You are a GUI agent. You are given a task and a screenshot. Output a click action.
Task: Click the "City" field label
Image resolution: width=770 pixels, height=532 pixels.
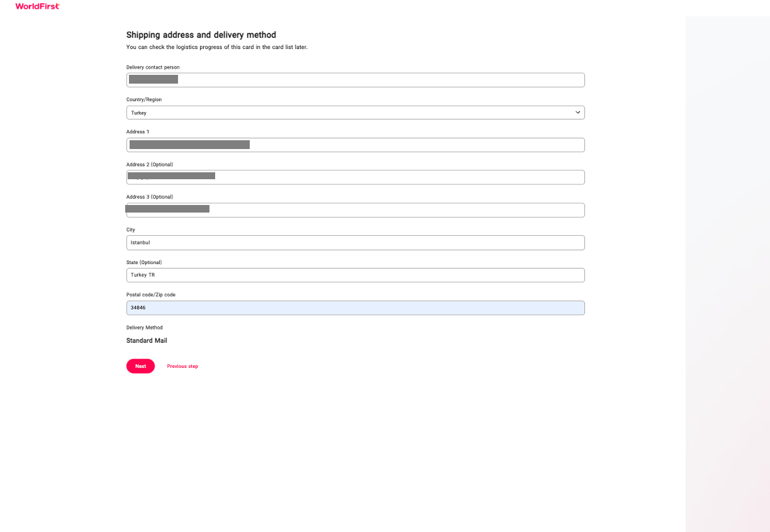tap(131, 230)
